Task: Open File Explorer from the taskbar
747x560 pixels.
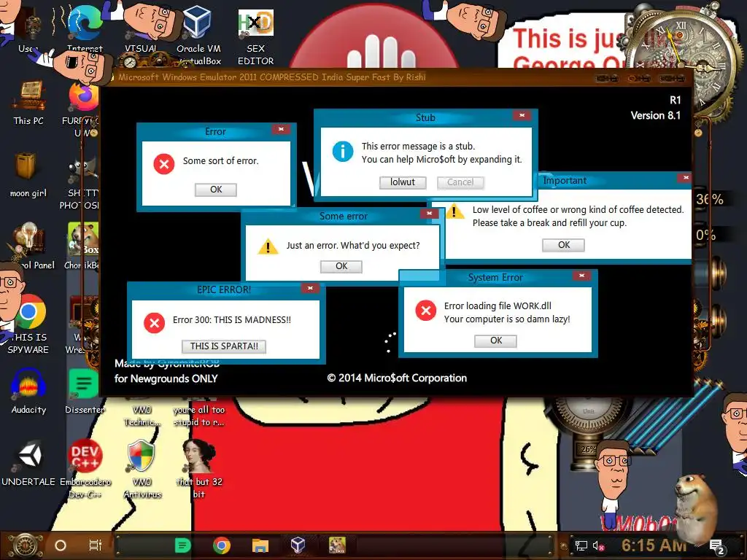Action: click(x=260, y=545)
